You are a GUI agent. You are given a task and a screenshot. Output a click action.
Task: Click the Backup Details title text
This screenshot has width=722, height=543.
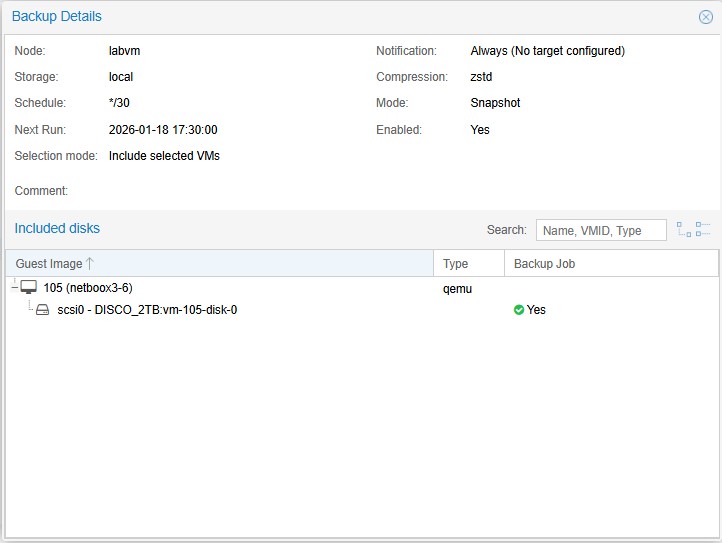57,17
